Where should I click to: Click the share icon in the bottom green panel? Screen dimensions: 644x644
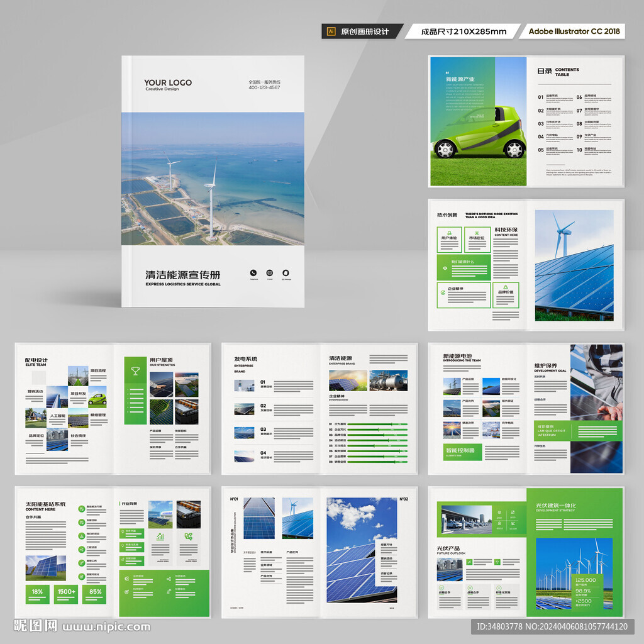pos(169,579)
